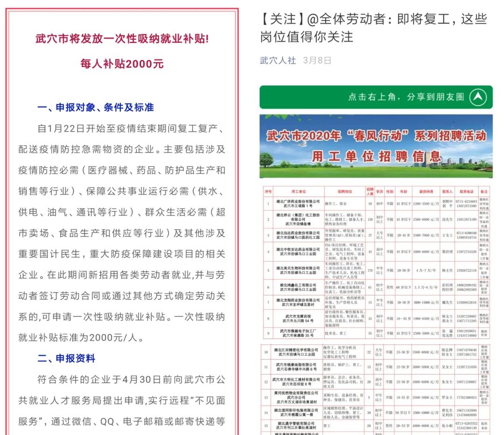
Task: Click the 序号 column header
Action: click(x=268, y=192)
